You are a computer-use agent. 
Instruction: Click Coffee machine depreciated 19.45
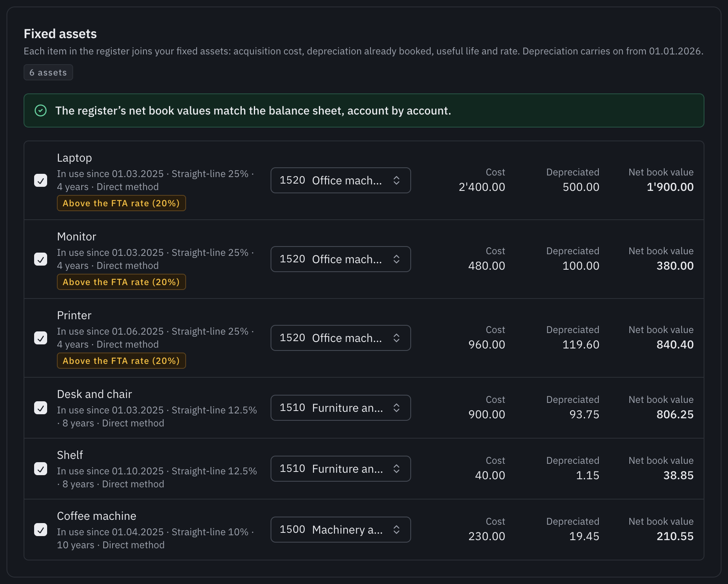(584, 536)
